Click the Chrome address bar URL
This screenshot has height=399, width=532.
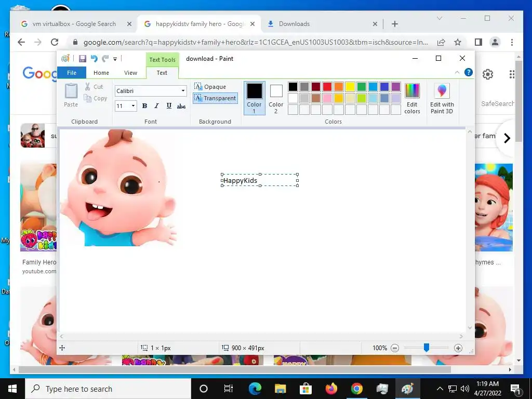[x=256, y=42]
